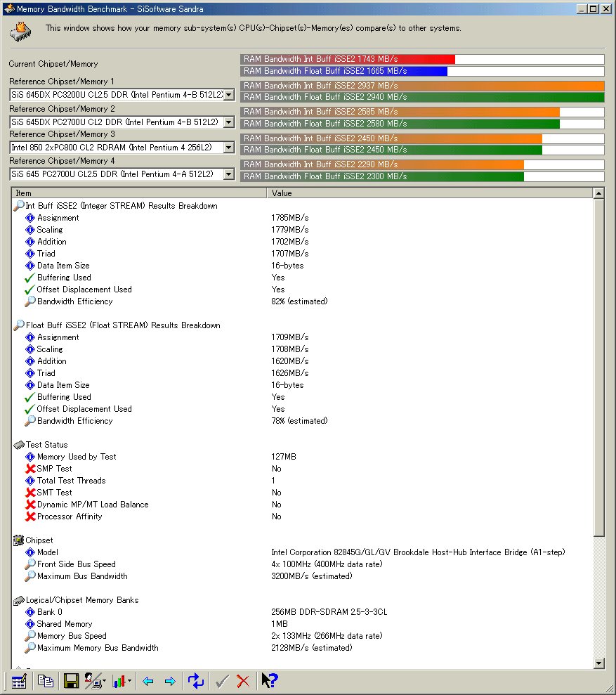Click the copy results toolbar icon
616x695 pixels.
[45, 681]
